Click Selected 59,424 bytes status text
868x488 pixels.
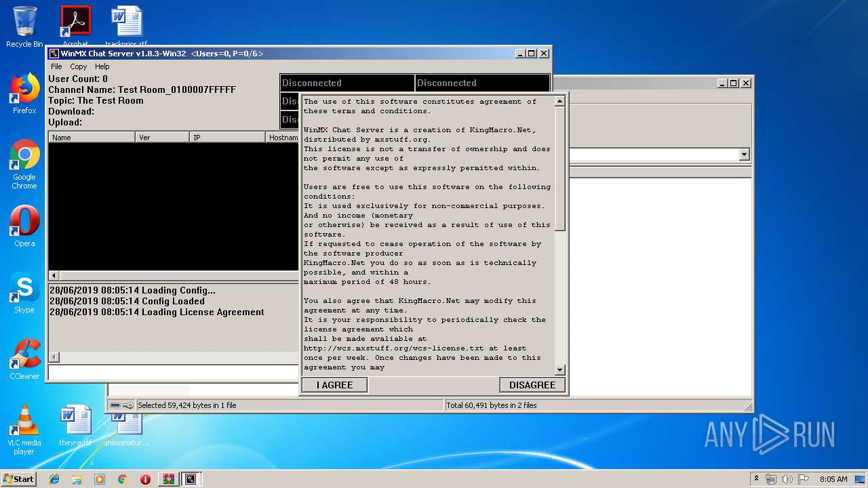coord(187,405)
